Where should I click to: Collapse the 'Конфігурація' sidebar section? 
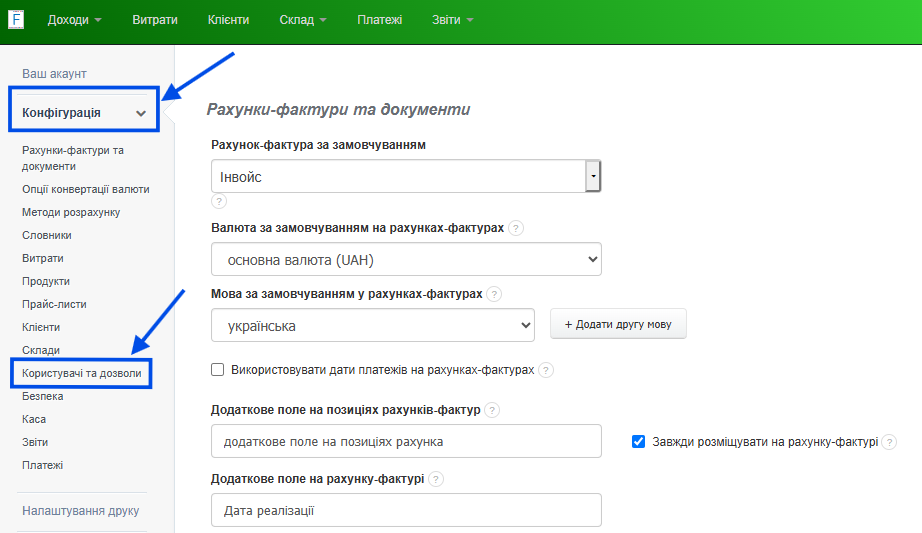(x=141, y=113)
